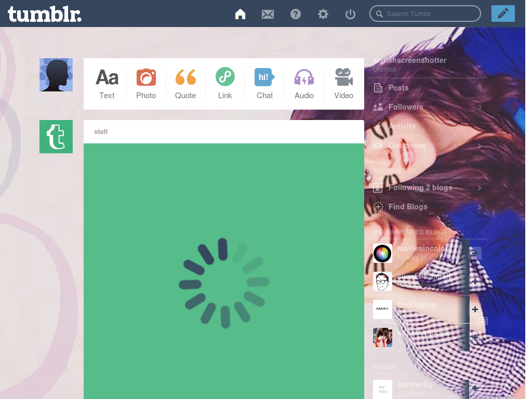
Task: Open karimedig radar blog name
Action: tap(415, 384)
